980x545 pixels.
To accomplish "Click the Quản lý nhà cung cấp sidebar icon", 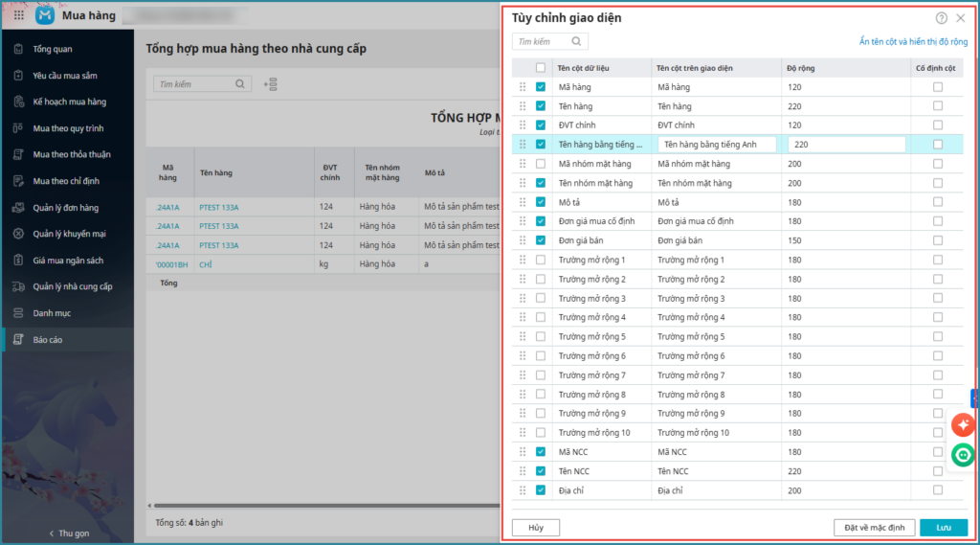I will [x=18, y=286].
